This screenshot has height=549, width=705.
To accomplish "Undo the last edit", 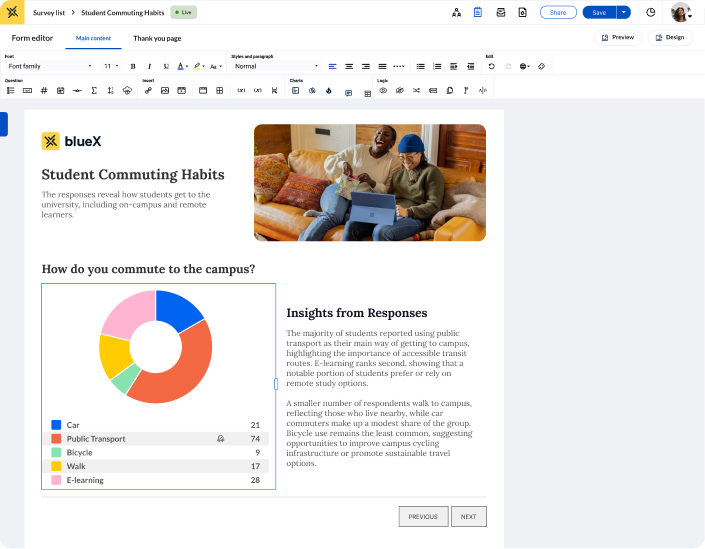I will point(491,66).
